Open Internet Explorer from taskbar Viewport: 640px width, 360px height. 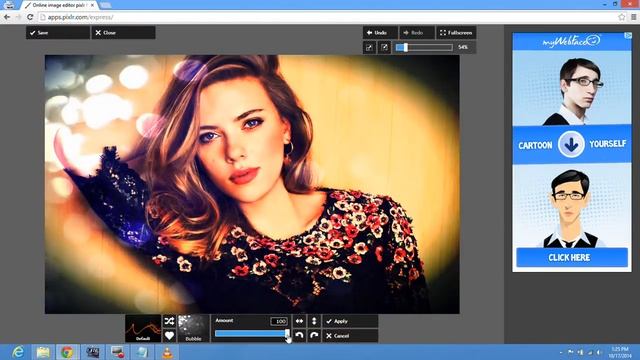tap(18, 352)
